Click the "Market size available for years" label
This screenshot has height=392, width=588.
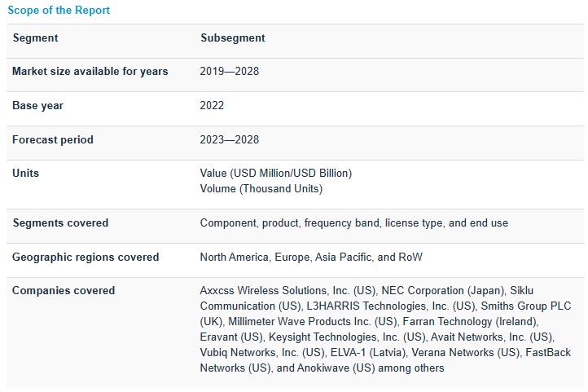click(x=90, y=72)
